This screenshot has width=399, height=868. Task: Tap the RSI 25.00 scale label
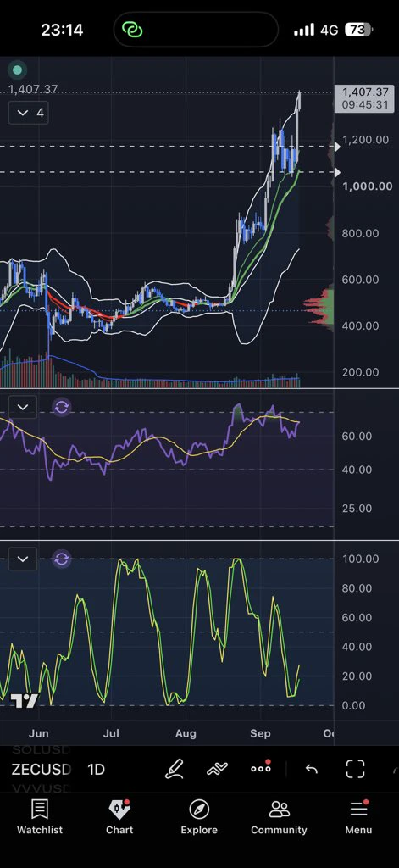[357, 509]
